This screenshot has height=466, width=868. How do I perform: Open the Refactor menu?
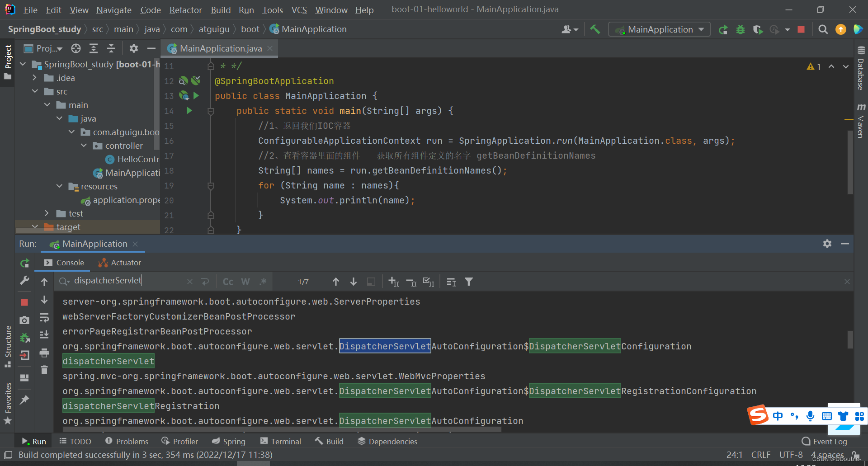(x=186, y=10)
